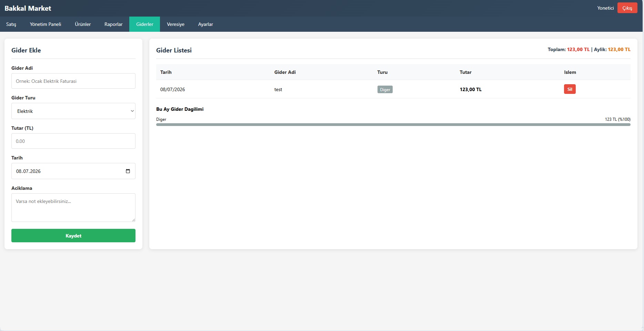This screenshot has width=644, height=331.
Task: Go to Yönetim Paneli tab
Action: [46, 24]
